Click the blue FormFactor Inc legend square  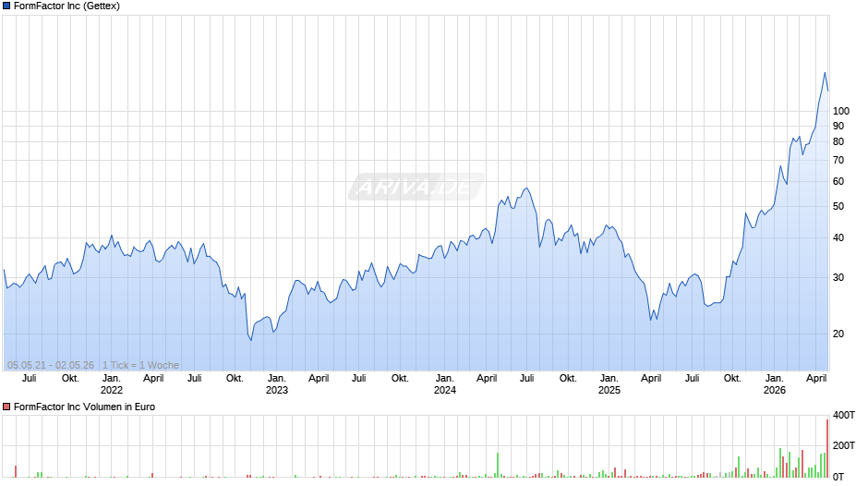6,6
